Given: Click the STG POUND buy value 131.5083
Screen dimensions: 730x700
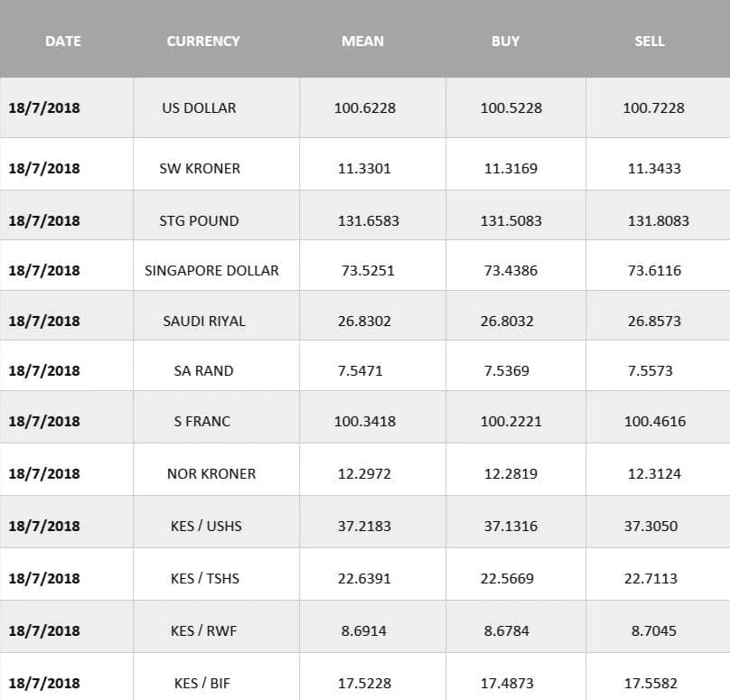Looking at the screenshot, I should pos(510,220).
